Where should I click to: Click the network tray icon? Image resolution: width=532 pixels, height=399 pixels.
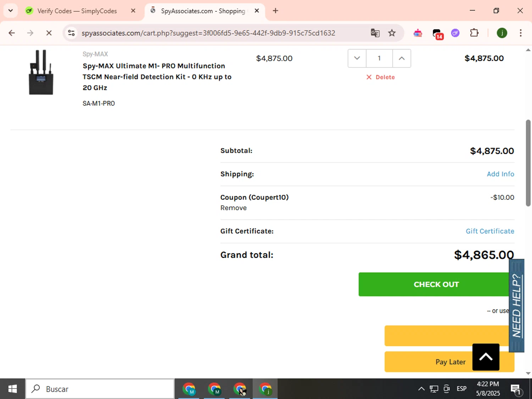coord(434,389)
